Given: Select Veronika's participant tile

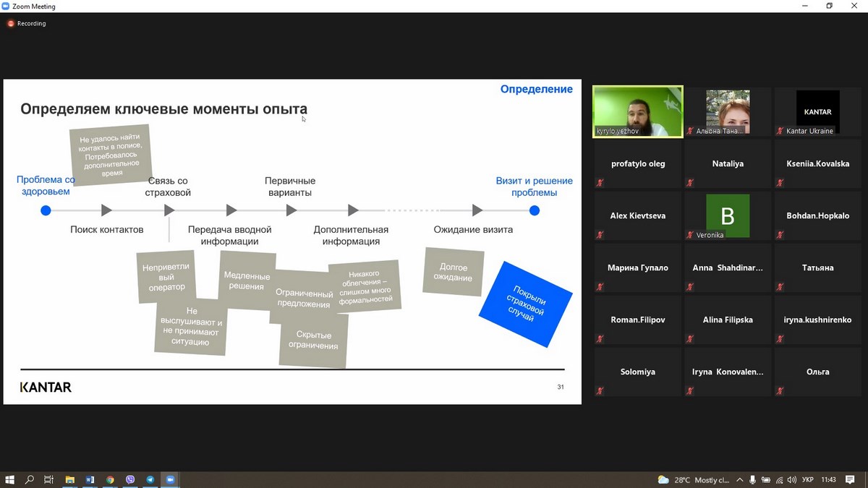Looking at the screenshot, I should [x=727, y=215].
